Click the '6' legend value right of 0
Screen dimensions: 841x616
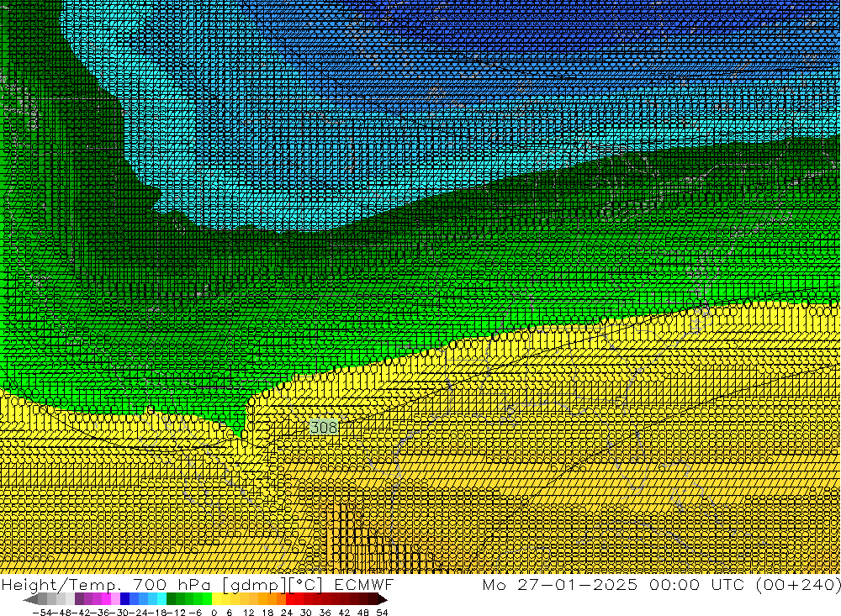click(229, 613)
